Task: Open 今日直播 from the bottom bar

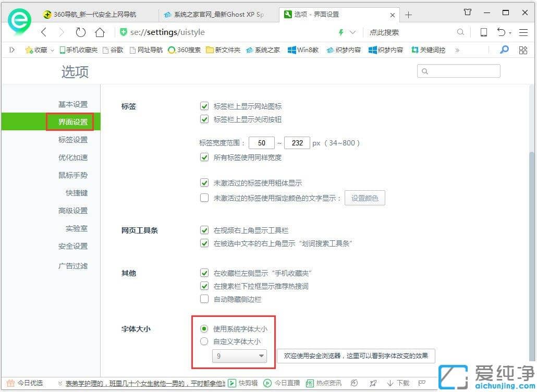Action: 283,382
